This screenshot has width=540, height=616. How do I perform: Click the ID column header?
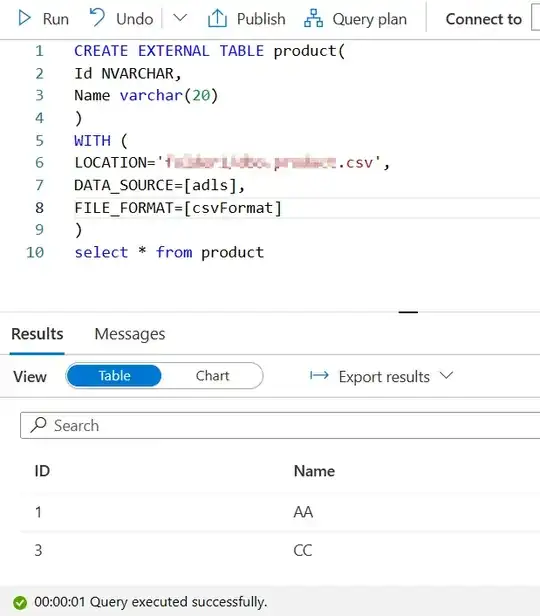[42, 471]
